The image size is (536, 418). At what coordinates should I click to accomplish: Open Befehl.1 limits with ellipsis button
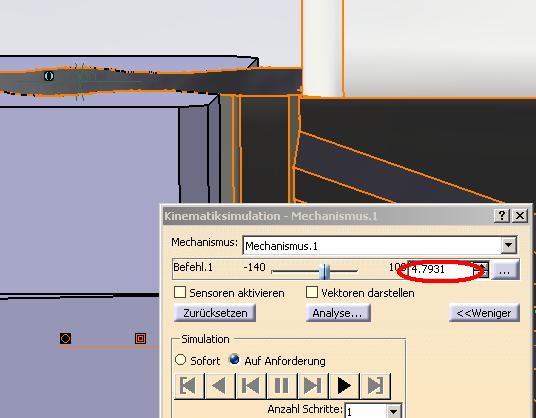click(505, 270)
